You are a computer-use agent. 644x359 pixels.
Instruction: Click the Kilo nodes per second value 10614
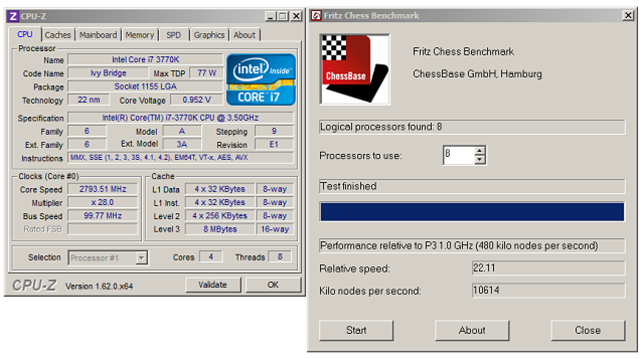coord(549,291)
